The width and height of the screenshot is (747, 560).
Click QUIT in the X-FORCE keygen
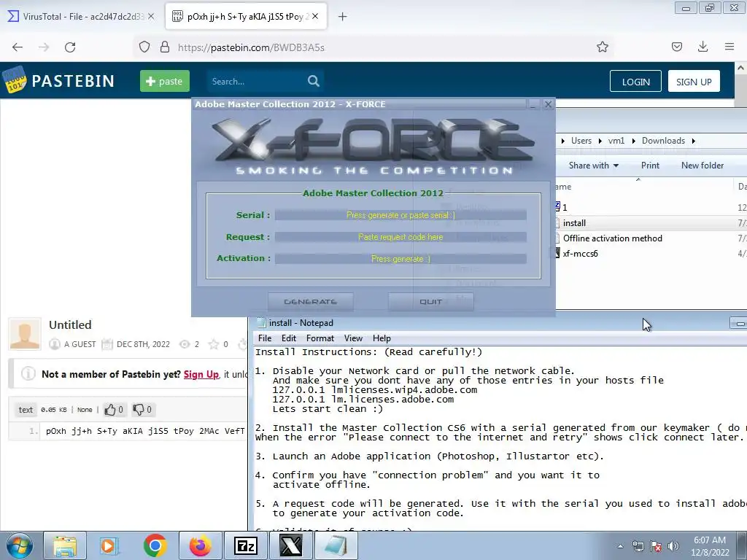tap(430, 301)
